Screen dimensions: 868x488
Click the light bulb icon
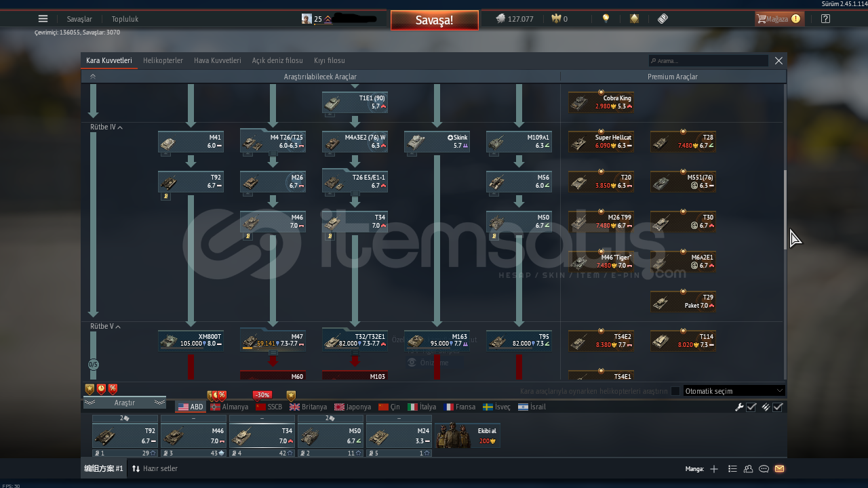[x=606, y=19]
